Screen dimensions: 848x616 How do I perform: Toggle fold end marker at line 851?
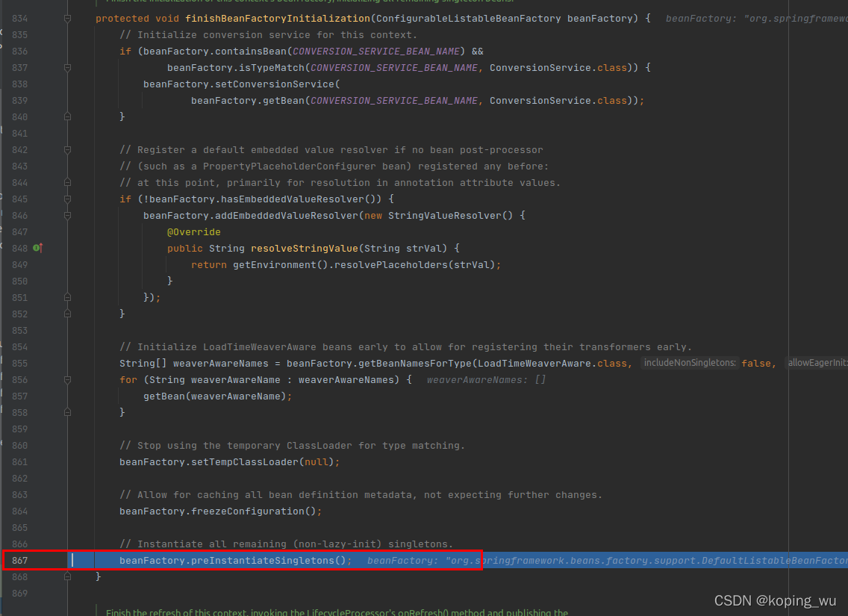[x=68, y=297]
